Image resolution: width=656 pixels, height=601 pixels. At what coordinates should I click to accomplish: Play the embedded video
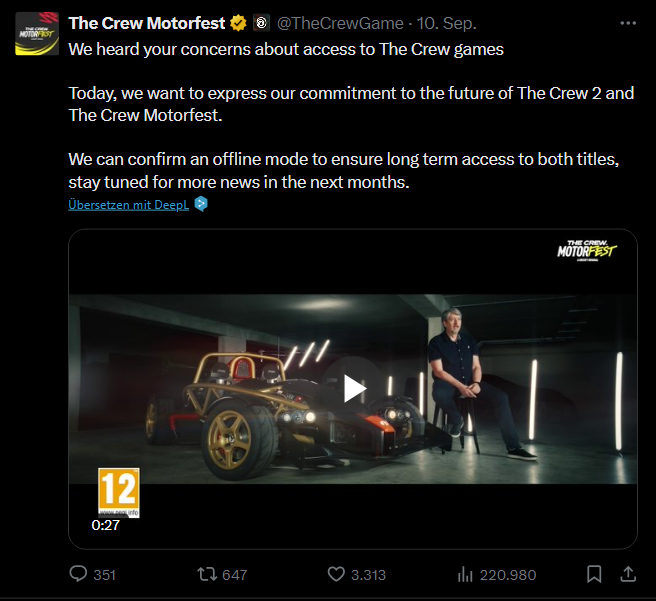pos(353,388)
